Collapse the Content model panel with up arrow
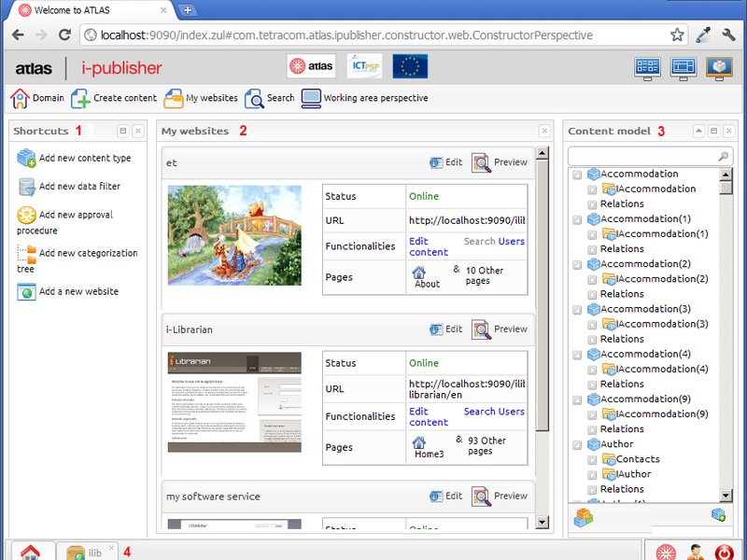Viewport: 747px width, 560px height. click(x=698, y=131)
